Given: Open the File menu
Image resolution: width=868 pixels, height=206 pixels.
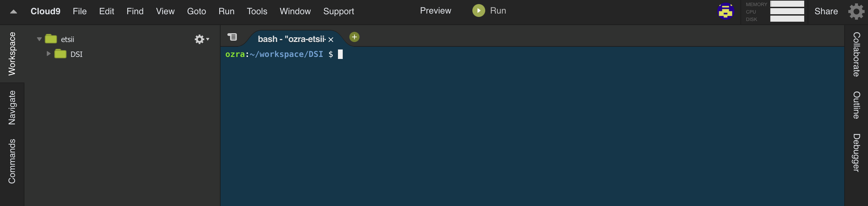Looking at the screenshot, I should coord(80,11).
